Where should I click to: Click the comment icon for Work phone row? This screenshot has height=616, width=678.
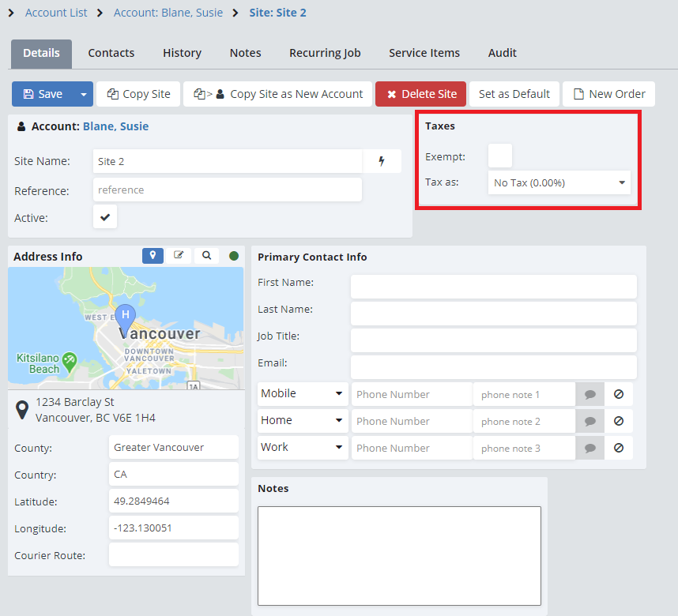589,448
